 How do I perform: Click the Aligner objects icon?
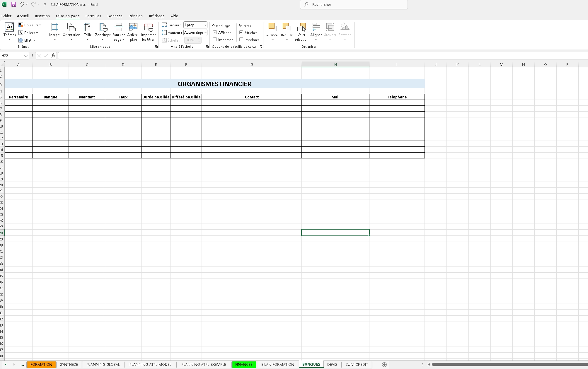[x=316, y=27]
